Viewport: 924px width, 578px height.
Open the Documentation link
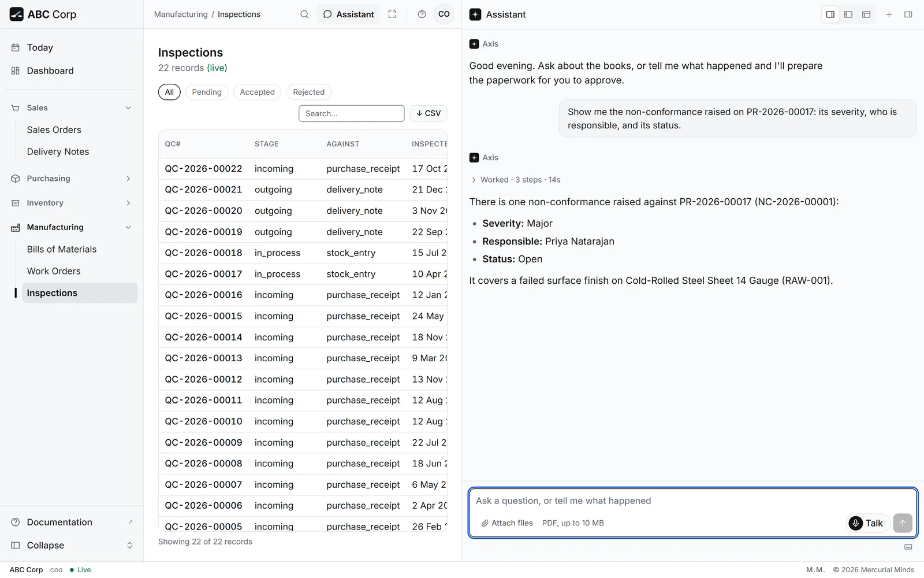point(72,522)
